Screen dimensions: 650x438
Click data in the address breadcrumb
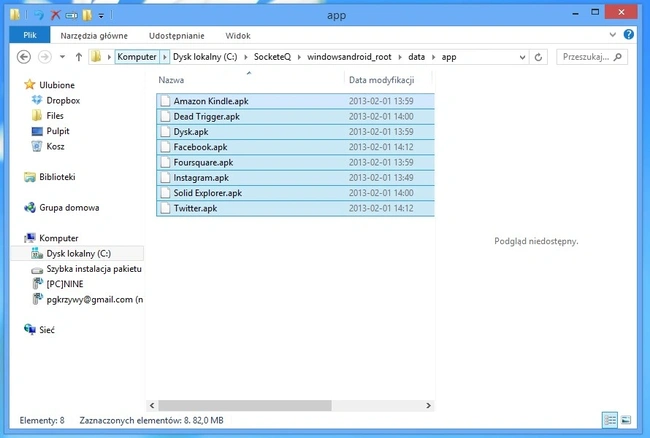(416, 57)
